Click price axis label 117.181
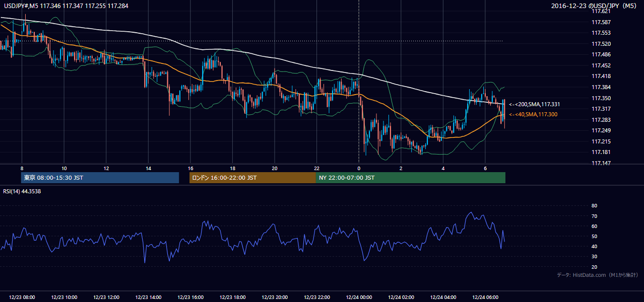 click(601, 152)
